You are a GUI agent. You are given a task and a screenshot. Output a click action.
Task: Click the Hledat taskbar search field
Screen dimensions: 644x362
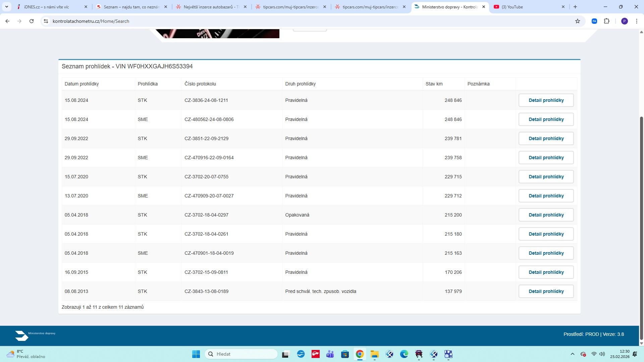tap(241, 354)
